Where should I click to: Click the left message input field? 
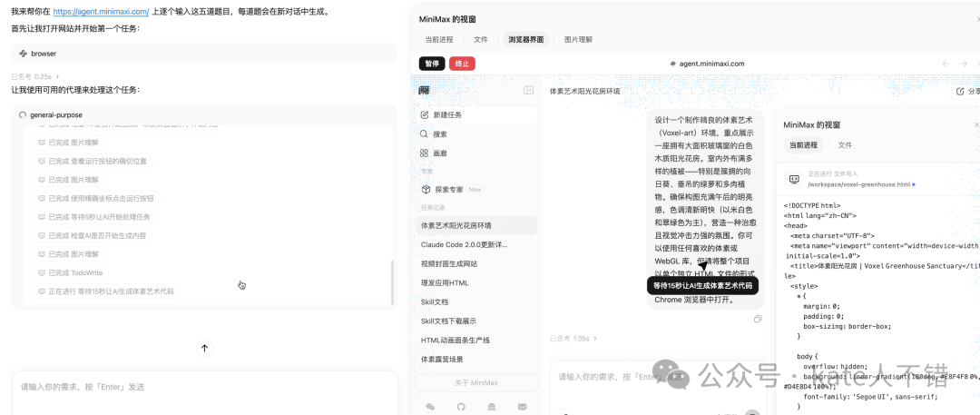tap(204, 387)
